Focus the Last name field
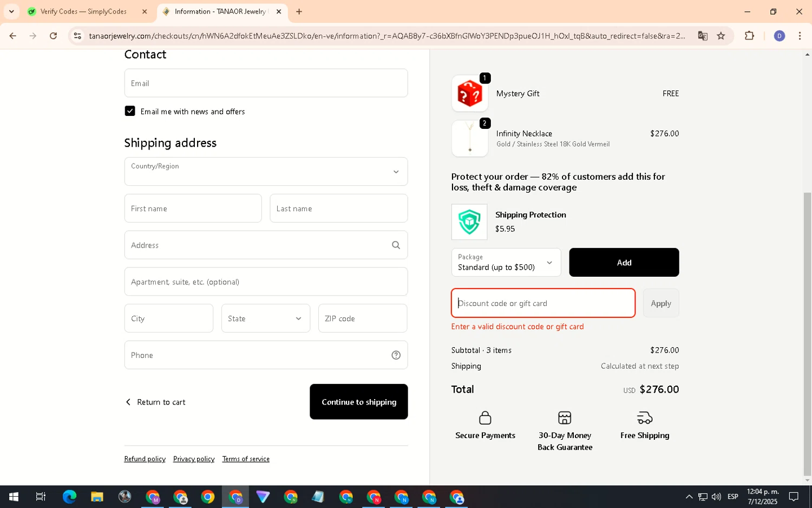The height and width of the screenshot is (508, 812). coord(338,209)
